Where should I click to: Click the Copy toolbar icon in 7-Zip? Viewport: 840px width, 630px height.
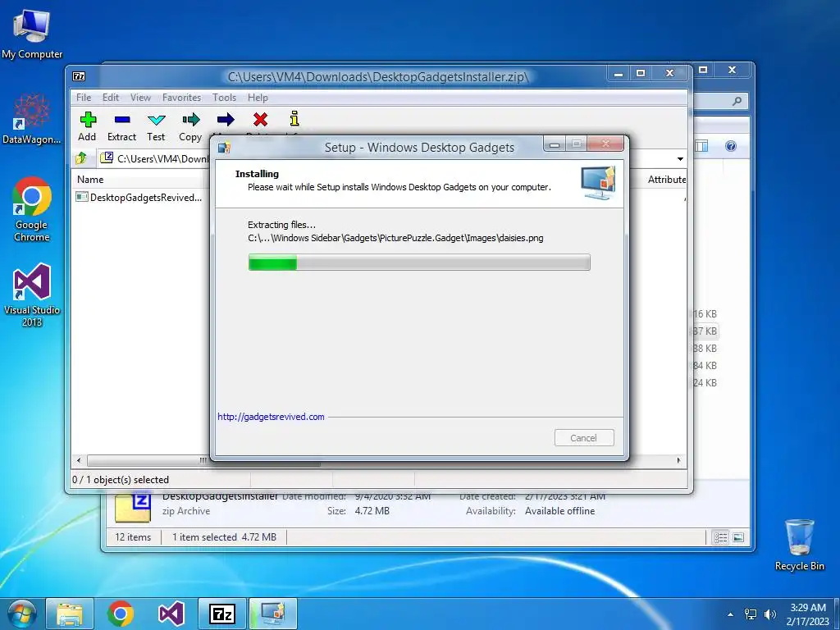(x=190, y=127)
